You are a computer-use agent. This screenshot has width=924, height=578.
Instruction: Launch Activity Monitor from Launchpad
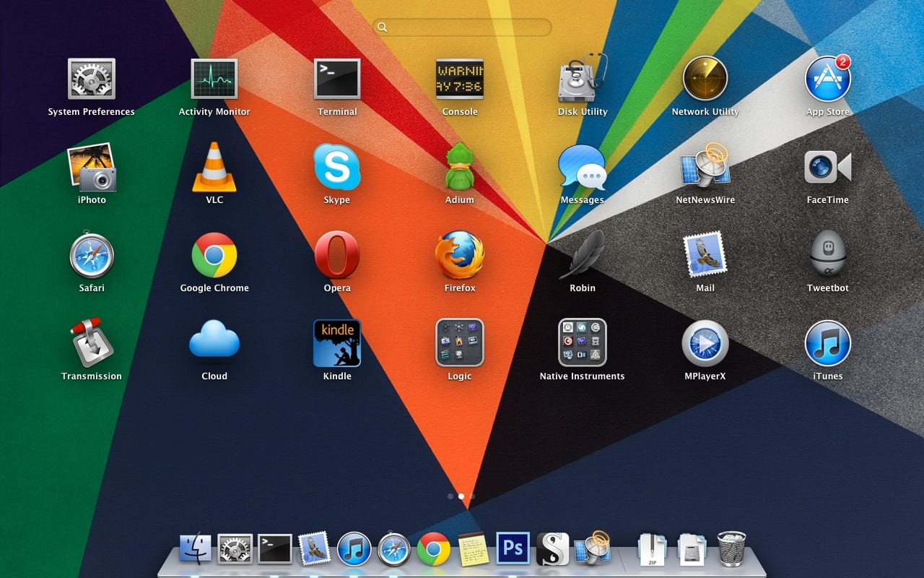click(x=214, y=79)
